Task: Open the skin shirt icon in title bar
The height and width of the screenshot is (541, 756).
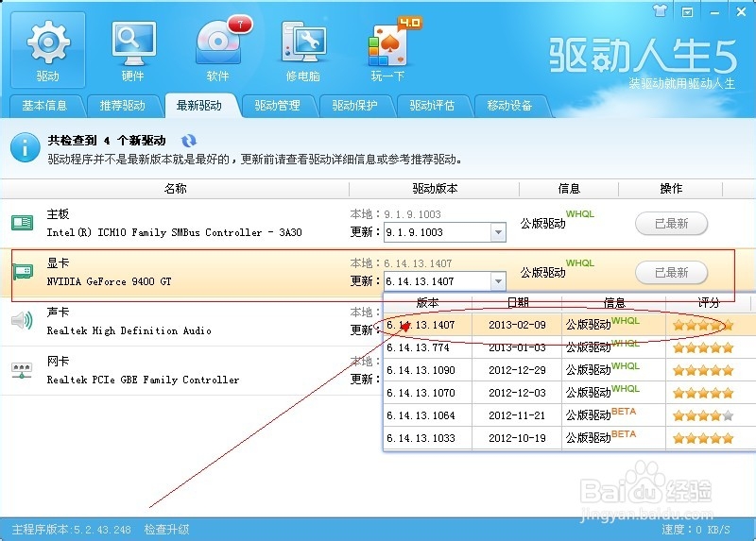Action: pyautogui.click(x=660, y=10)
